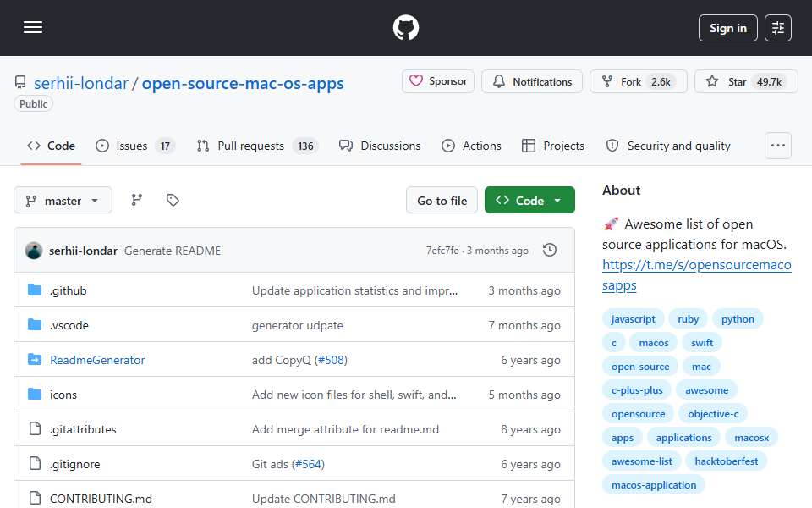The width and height of the screenshot is (812, 508).
Task: Open the Discussions tab
Action: pos(380,146)
